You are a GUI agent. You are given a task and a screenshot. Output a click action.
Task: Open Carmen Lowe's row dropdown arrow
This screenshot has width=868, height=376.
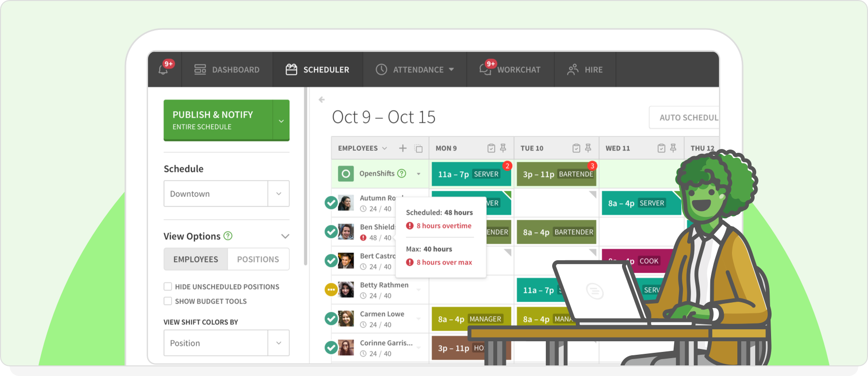click(x=419, y=319)
